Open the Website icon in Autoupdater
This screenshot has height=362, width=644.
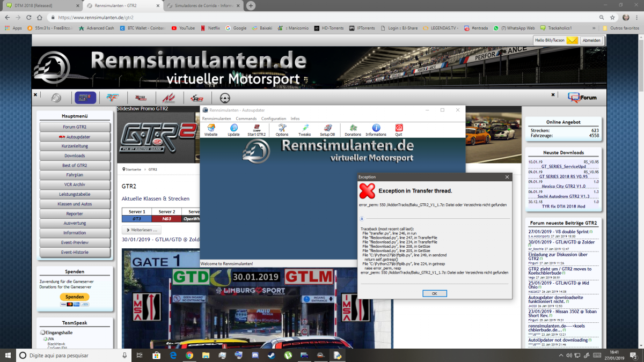pos(211,130)
